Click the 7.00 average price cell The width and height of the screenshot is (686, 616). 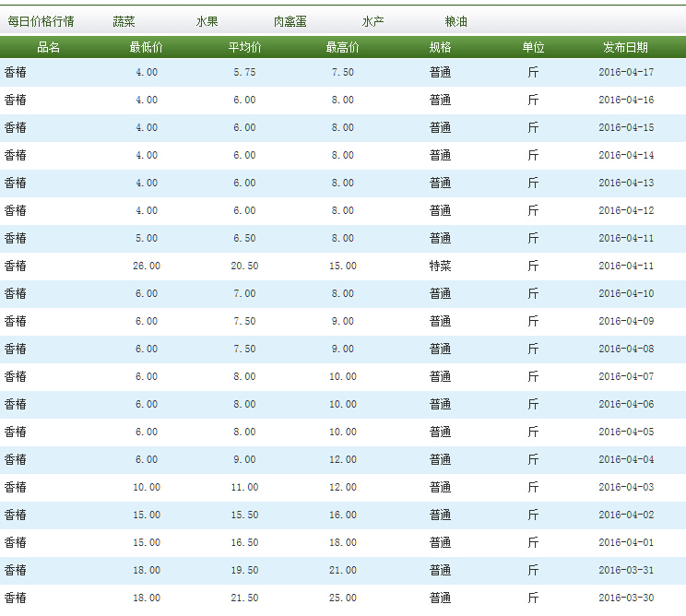244,293
